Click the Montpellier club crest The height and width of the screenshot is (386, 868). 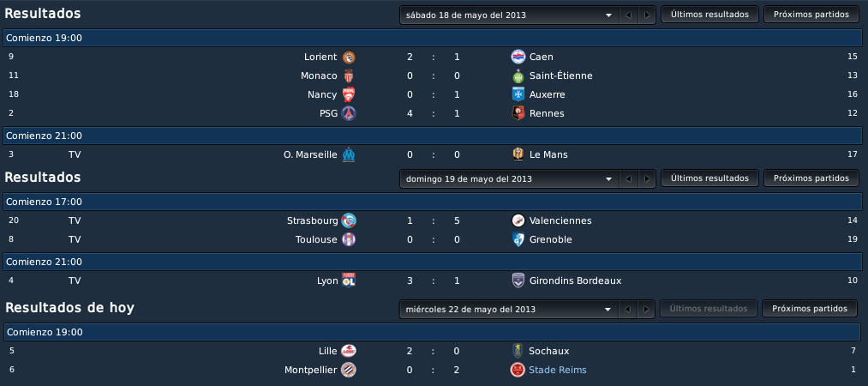pyautogui.click(x=349, y=370)
